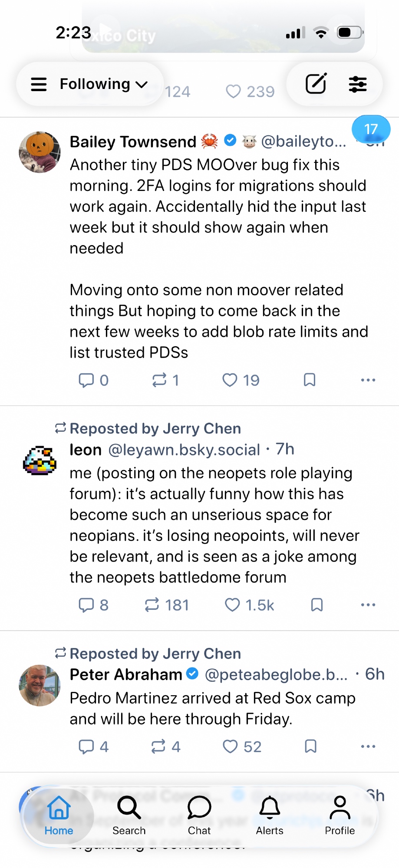
Task: Tap the 17 new posts badge
Action: pyautogui.click(x=371, y=129)
